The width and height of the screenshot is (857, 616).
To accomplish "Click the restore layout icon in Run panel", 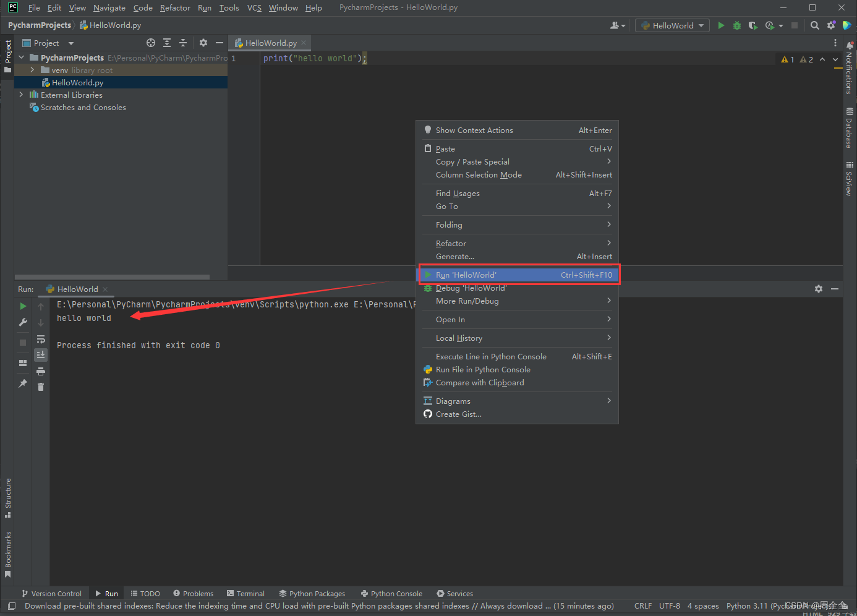I will tap(23, 363).
